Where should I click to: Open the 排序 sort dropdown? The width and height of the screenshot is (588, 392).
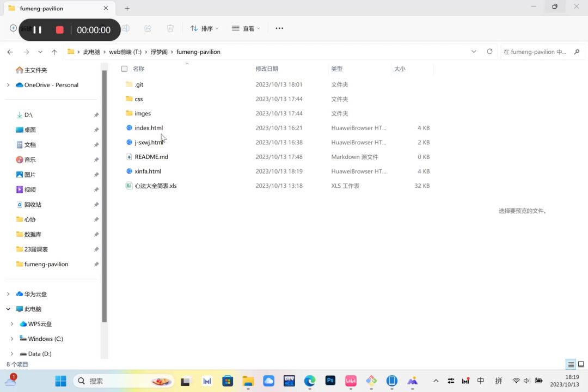pos(204,28)
